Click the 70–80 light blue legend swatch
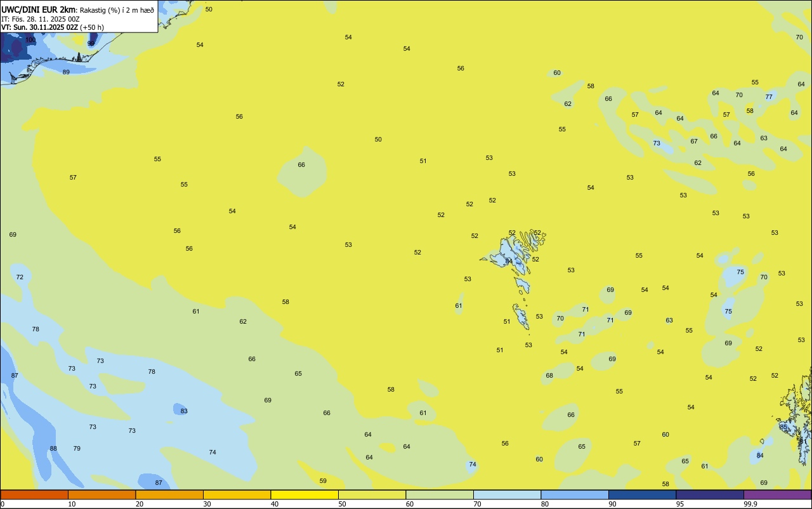The width and height of the screenshot is (812, 509). click(x=507, y=494)
